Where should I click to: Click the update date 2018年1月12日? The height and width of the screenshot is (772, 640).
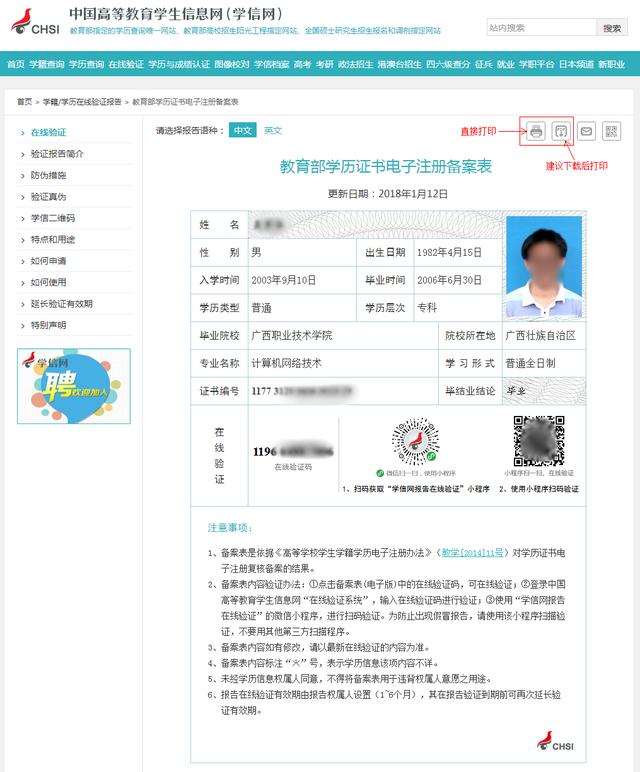pos(413,193)
